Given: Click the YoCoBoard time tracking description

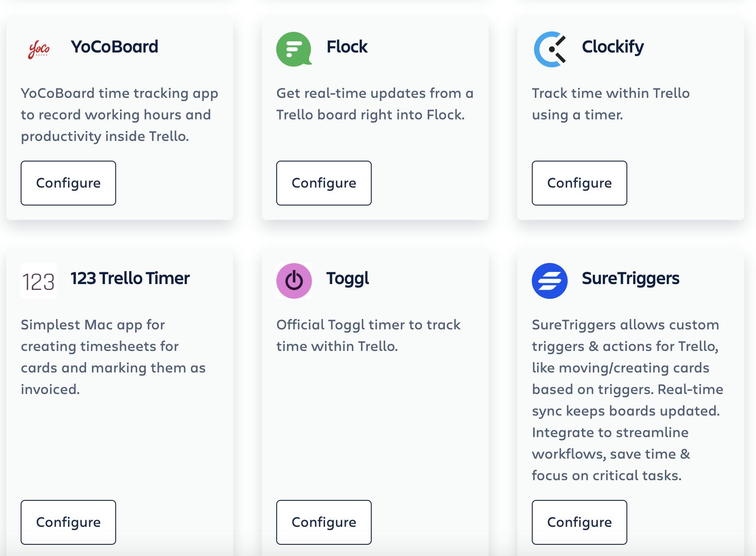Looking at the screenshot, I should coord(119,114).
